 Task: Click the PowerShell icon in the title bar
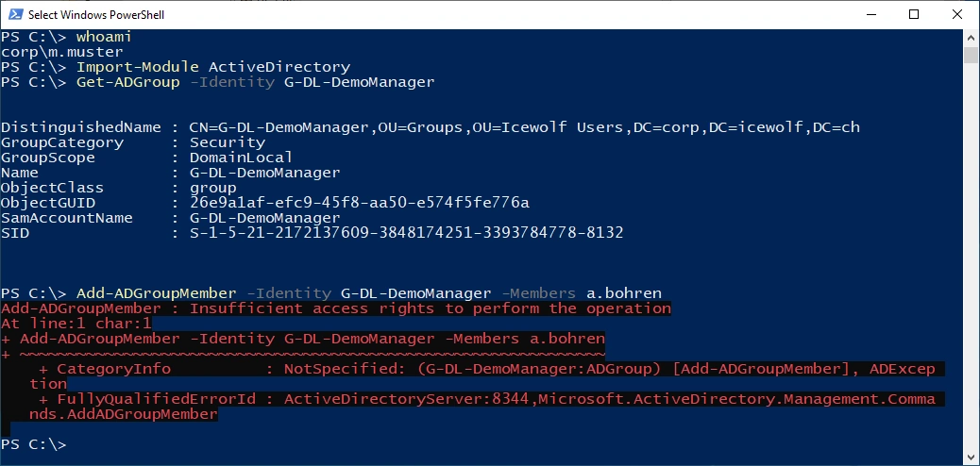[13, 14]
